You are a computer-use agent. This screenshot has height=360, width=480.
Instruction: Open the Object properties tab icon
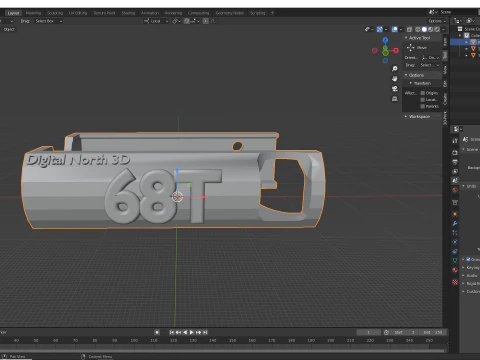[455, 214]
